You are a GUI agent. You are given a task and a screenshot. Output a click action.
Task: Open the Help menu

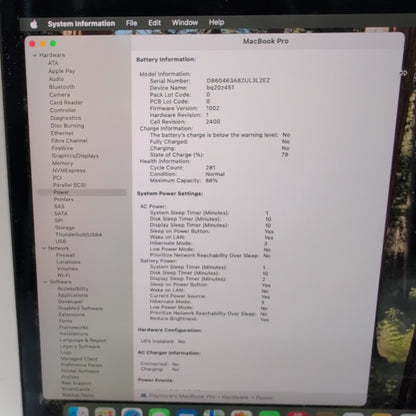point(216,22)
